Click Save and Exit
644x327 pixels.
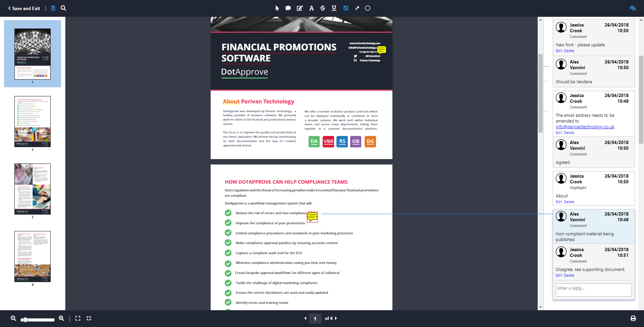[x=24, y=8]
